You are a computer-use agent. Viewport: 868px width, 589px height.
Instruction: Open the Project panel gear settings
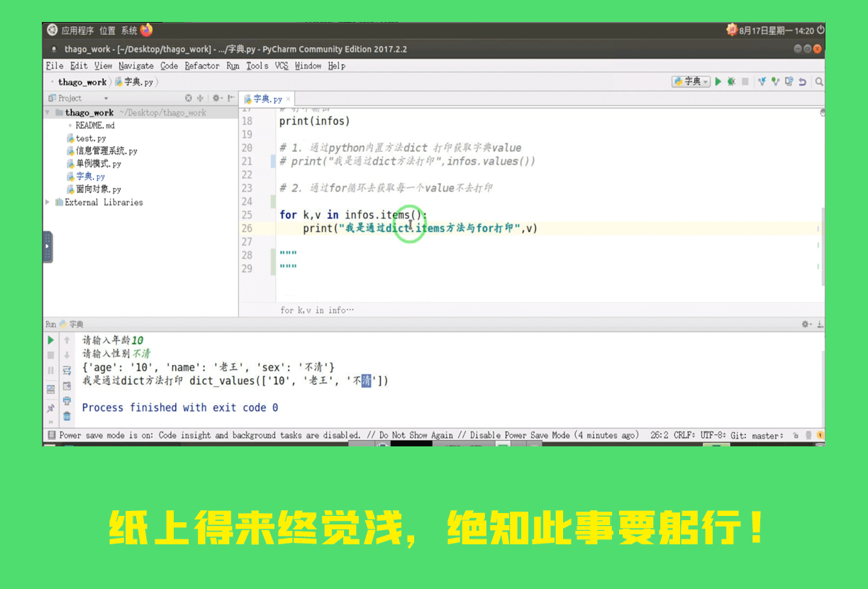coord(216,99)
